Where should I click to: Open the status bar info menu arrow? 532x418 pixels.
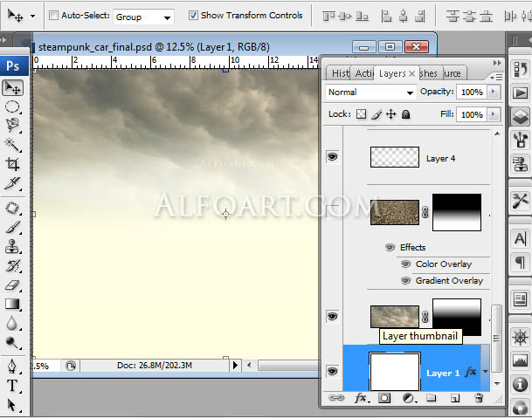pos(235,366)
